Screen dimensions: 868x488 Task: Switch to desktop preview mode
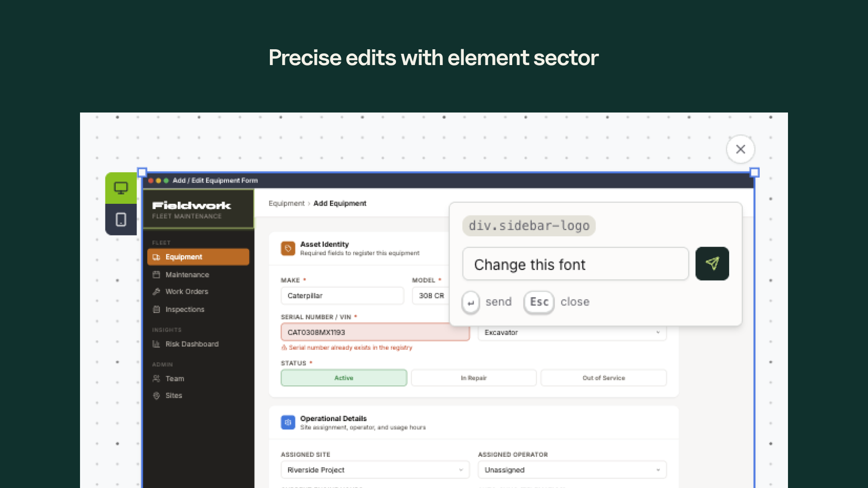point(121,187)
